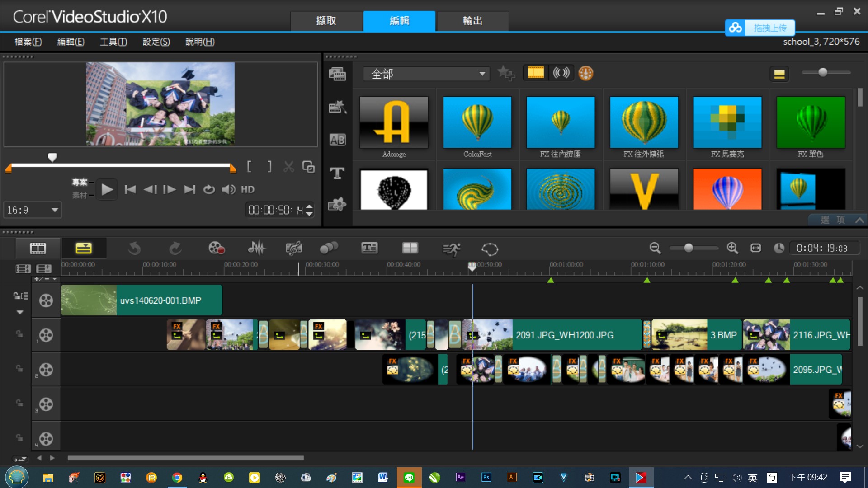Open the Graphic/flower library icon
Image resolution: width=868 pixels, height=488 pixels.
tap(337, 205)
